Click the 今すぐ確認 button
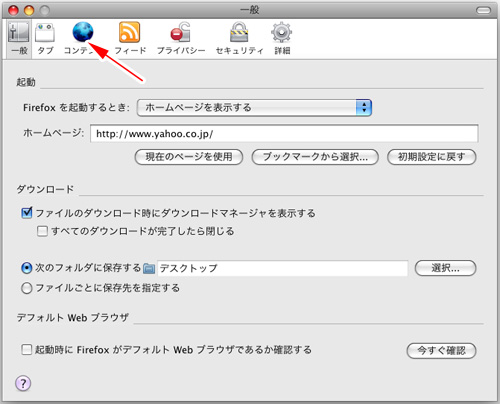The image size is (500, 404). coord(441,351)
